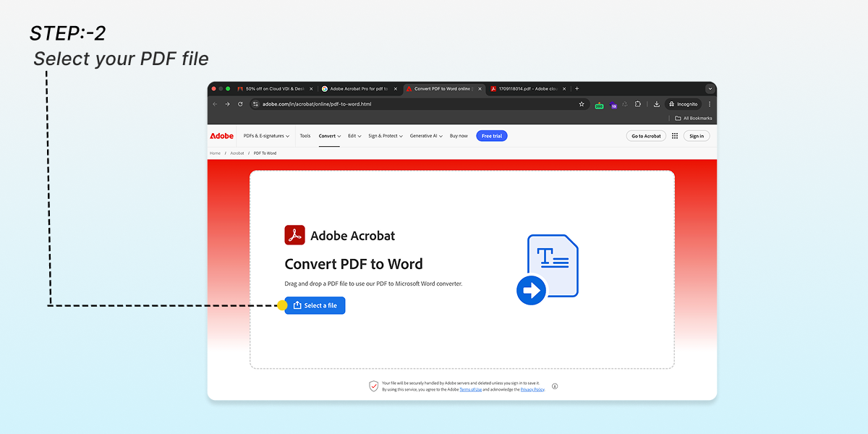Open the Convert dropdown menu
The width and height of the screenshot is (868, 434).
329,135
